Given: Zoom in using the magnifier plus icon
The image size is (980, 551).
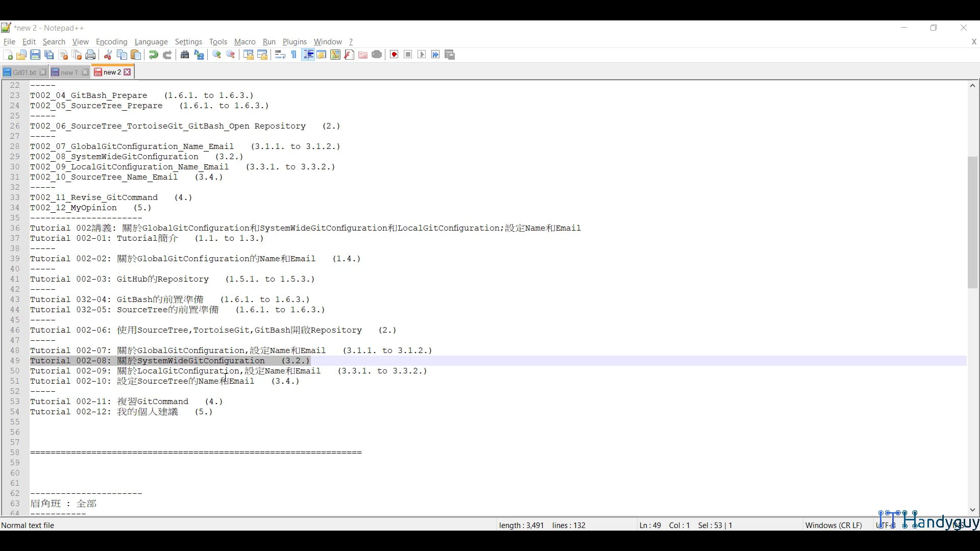Looking at the screenshot, I should [216, 55].
